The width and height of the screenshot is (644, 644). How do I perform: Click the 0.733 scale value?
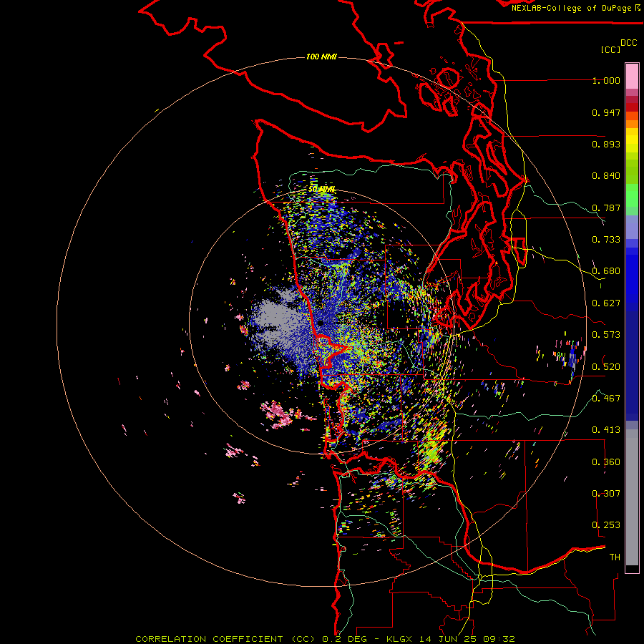pyautogui.click(x=606, y=240)
